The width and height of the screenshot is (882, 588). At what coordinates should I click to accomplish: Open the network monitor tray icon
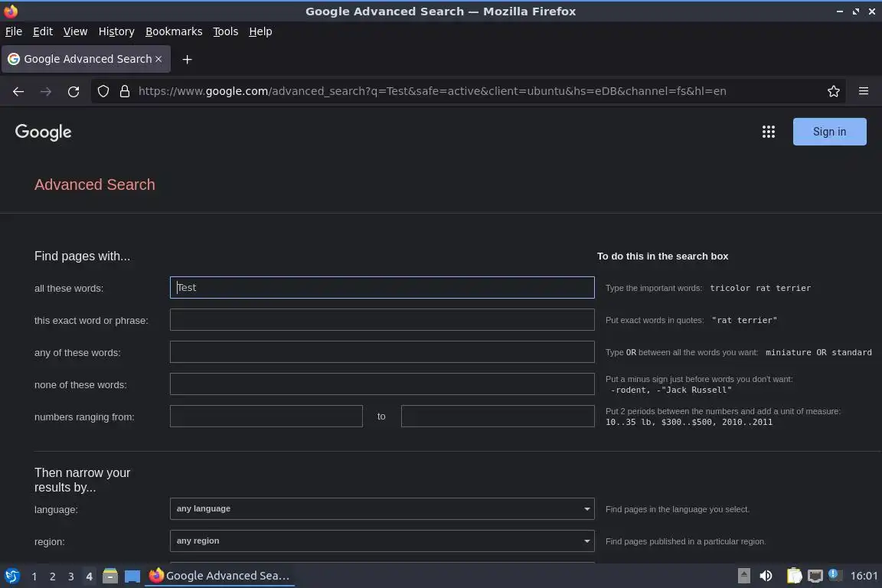pyautogui.click(x=815, y=576)
